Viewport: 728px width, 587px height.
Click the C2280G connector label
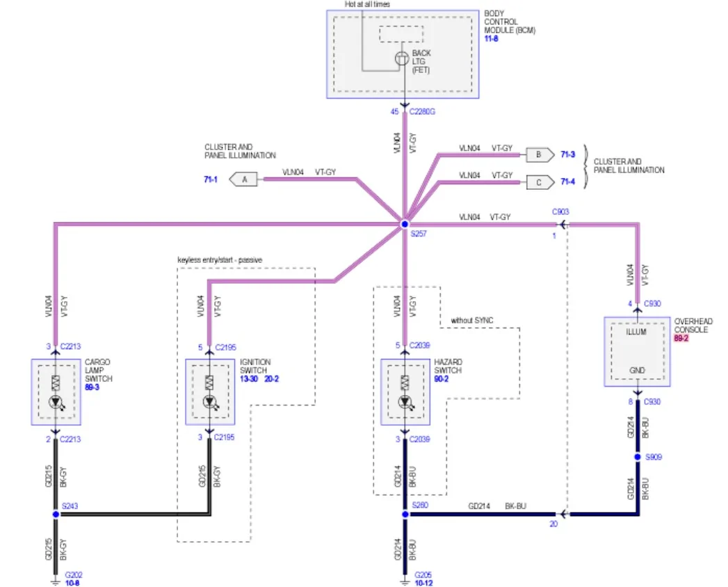tap(422, 111)
